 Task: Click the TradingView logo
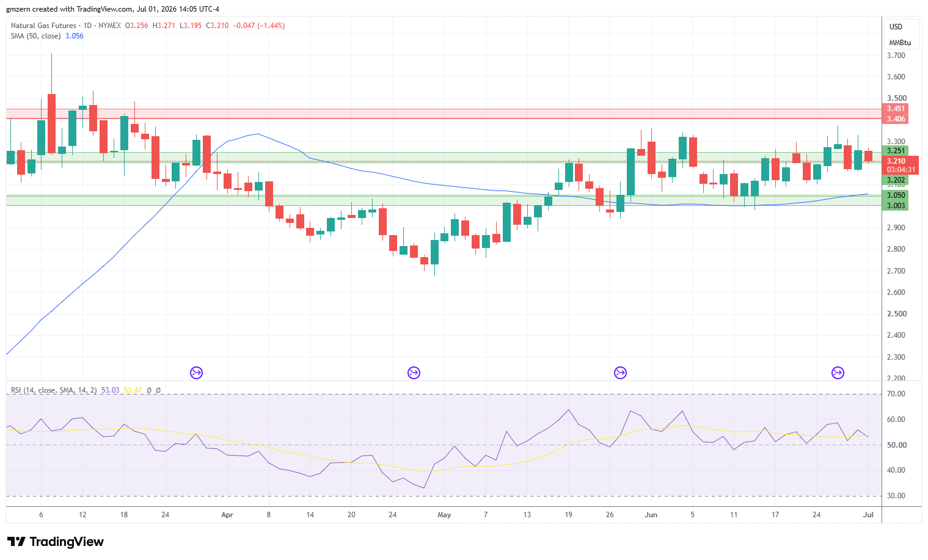tap(55, 542)
